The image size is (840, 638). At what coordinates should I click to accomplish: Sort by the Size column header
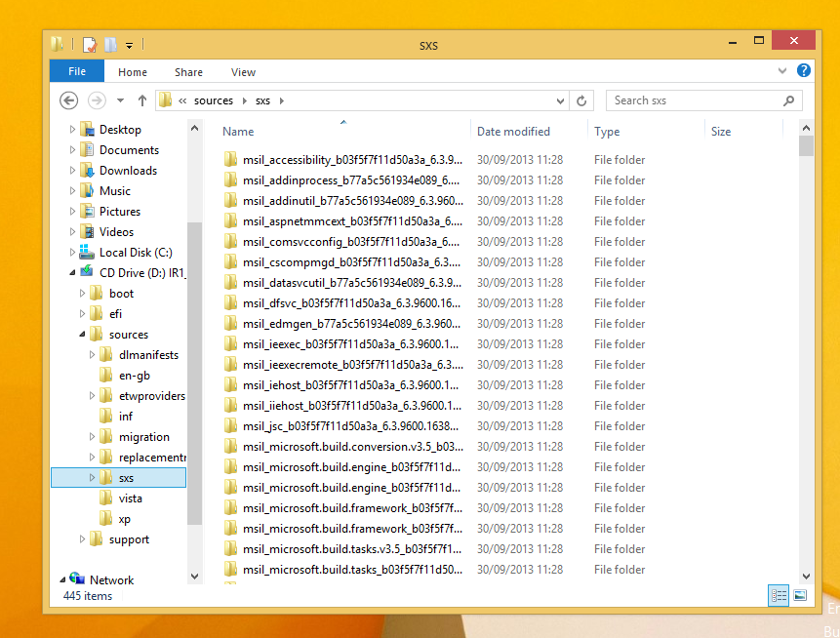[x=721, y=132]
